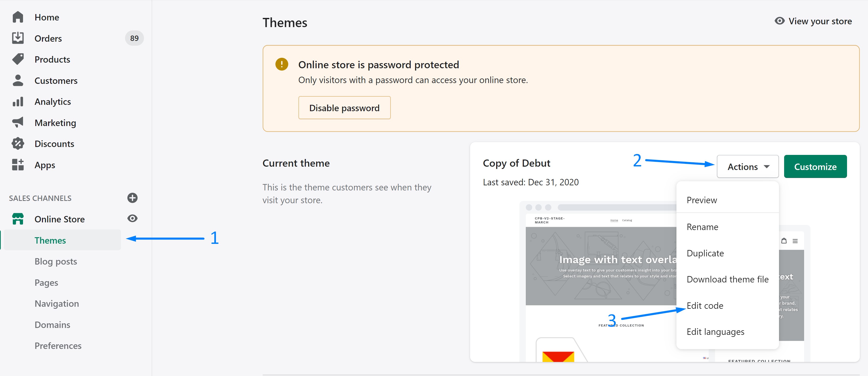
Task: Click the Customers person icon
Action: tap(18, 80)
